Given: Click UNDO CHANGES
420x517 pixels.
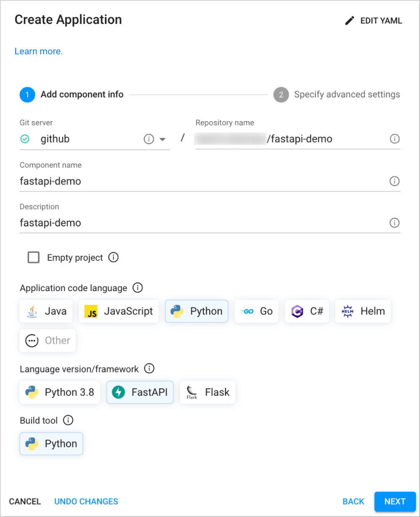Looking at the screenshot, I should (x=86, y=501).
